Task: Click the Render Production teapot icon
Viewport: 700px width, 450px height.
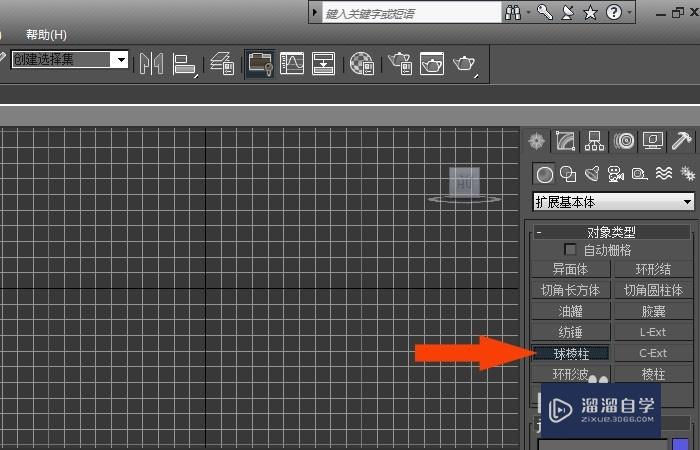Action: tap(464, 63)
